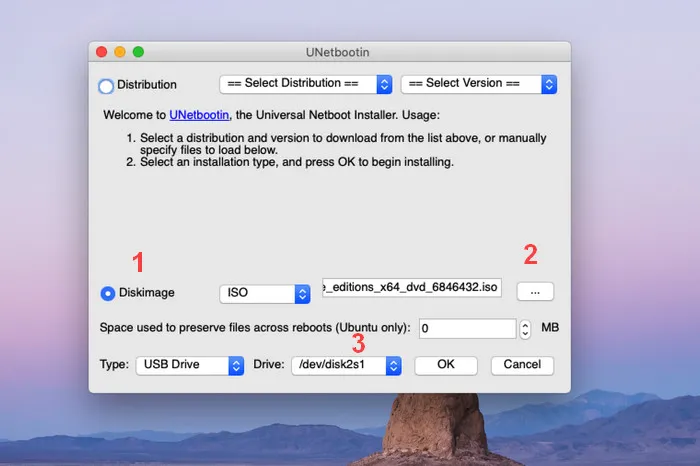Decrease the persistent space value with the down arrow
700x466 pixels.
525,334
